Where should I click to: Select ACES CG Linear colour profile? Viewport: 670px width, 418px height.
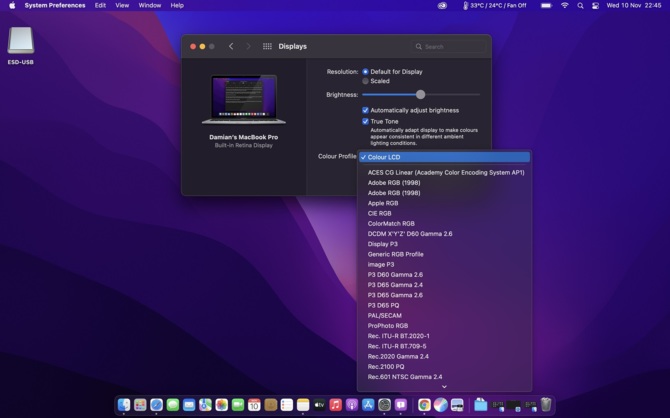(x=444, y=173)
